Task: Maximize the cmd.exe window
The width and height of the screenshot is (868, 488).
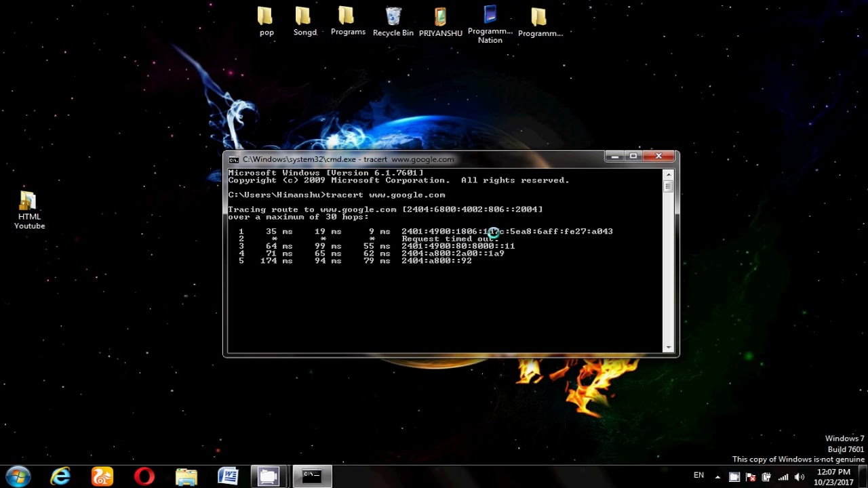Action: point(633,157)
